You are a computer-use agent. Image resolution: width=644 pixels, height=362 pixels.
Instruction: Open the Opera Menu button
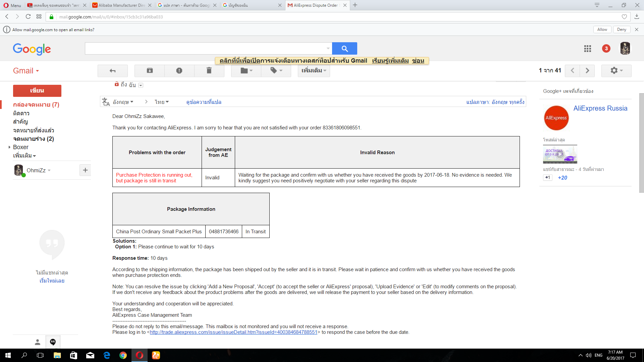[x=12, y=5]
